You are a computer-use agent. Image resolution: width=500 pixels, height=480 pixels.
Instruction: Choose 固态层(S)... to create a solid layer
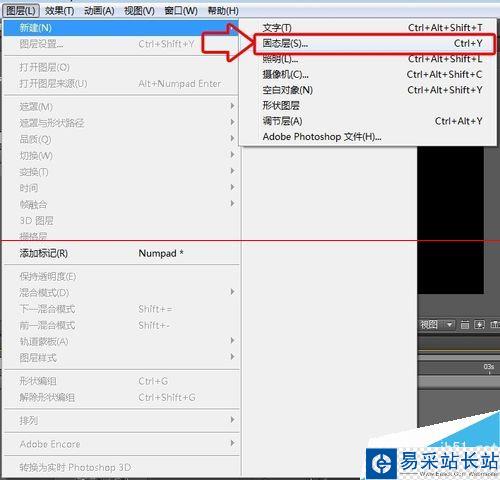[x=374, y=43]
